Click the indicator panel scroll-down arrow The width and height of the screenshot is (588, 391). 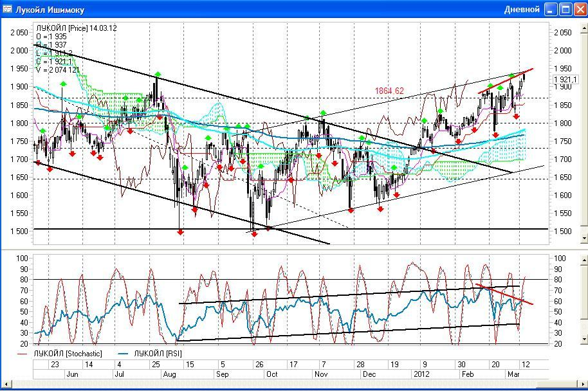pyautogui.click(x=584, y=340)
